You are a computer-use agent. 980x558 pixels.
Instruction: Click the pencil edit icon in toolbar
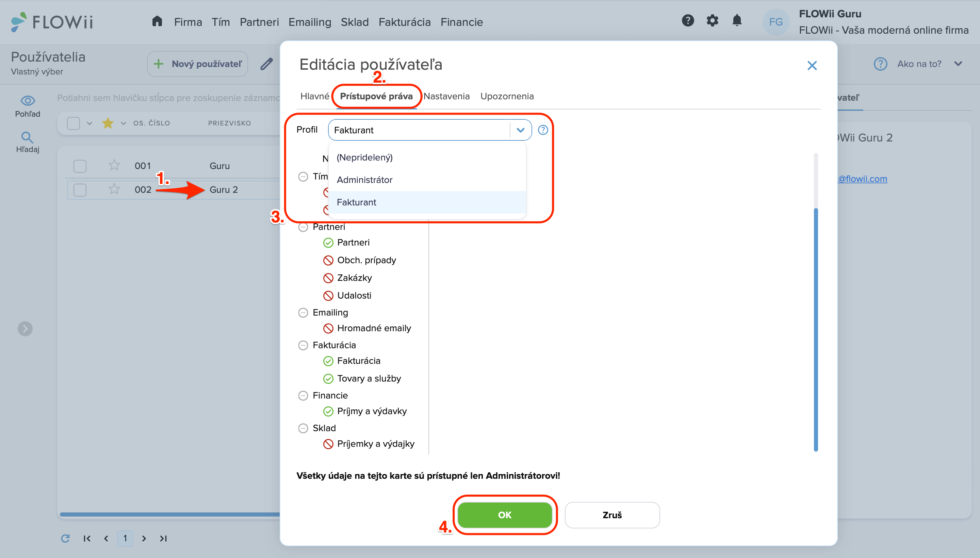click(x=267, y=64)
